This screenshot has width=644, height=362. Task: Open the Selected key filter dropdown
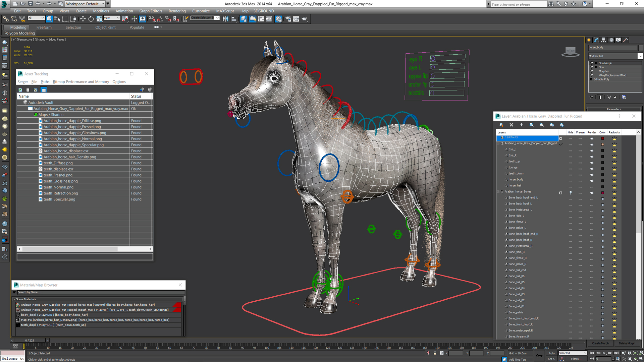573,353
